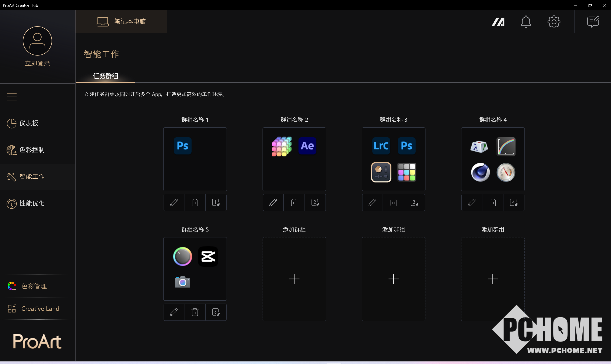Open 性能优化 in sidebar
The image size is (611, 364).
(38, 203)
